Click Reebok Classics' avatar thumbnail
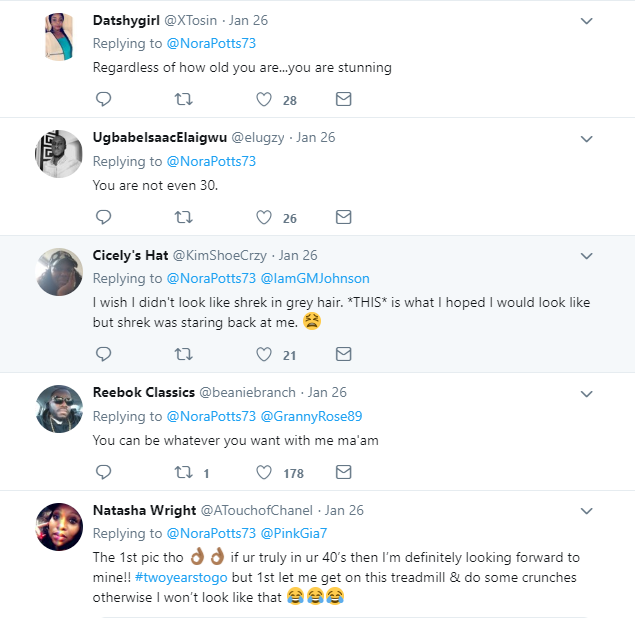This screenshot has height=618, width=635. click(x=58, y=408)
